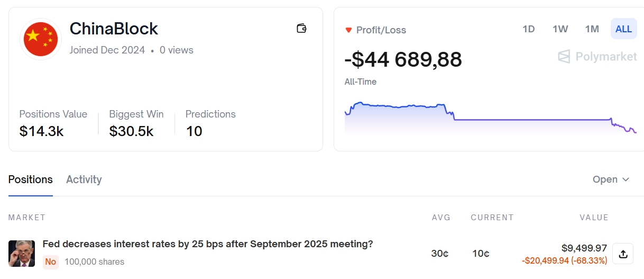644x279 pixels.
Task: Click the Polymarket logo watermark
Action: coord(597,57)
